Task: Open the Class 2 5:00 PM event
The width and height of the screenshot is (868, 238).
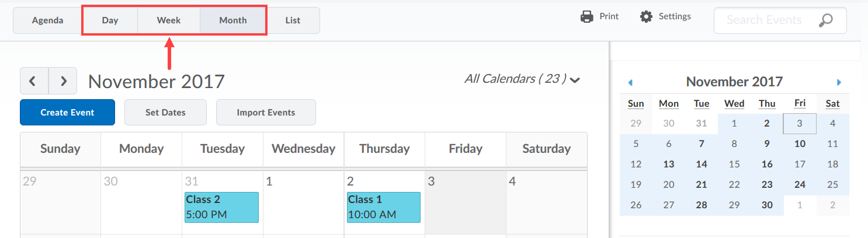Action: tap(221, 207)
